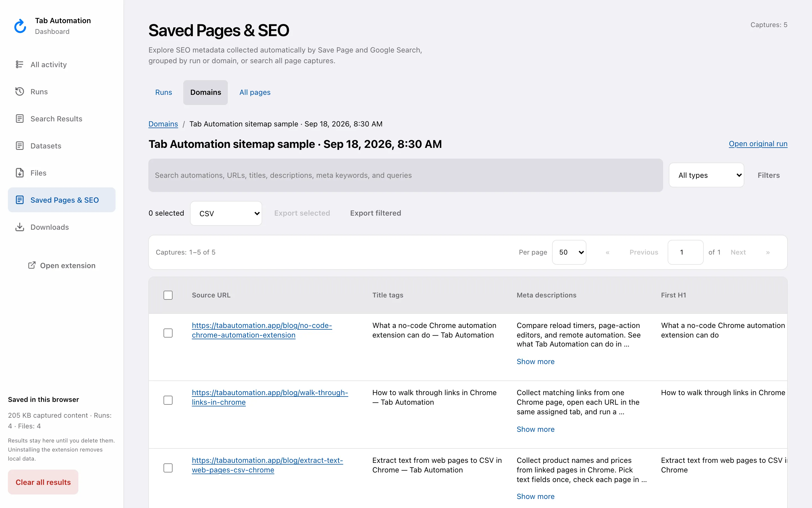Check the no-code-chrome-automation-extension row checkbox
This screenshot has height=508, width=812.
point(168,333)
